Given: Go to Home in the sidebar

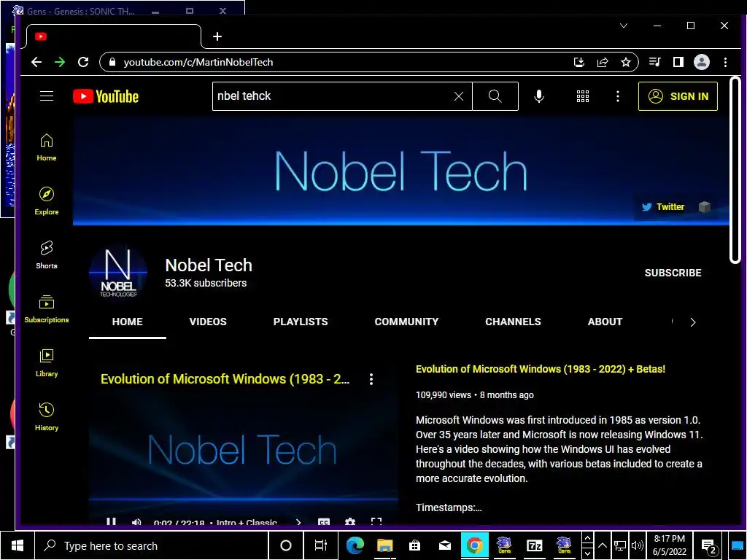Looking at the screenshot, I should pos(46,147).
